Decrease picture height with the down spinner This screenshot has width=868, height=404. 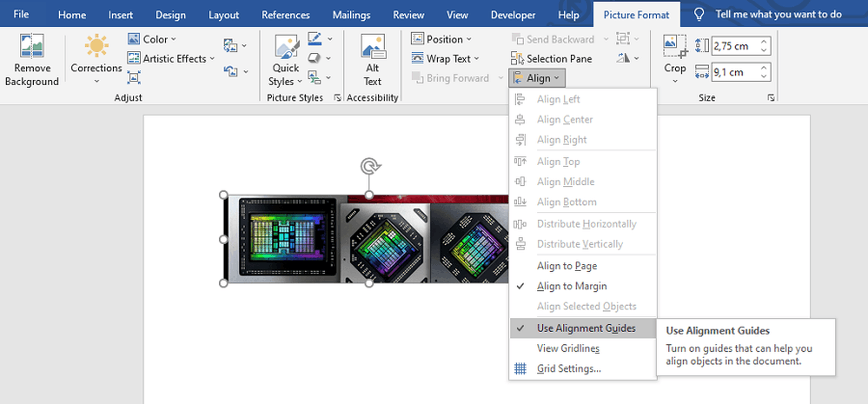tap(764, 50)
